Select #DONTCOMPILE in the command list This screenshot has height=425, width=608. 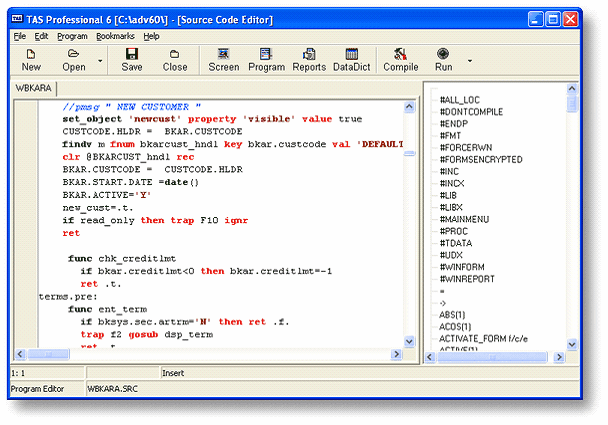coord(471,112)
